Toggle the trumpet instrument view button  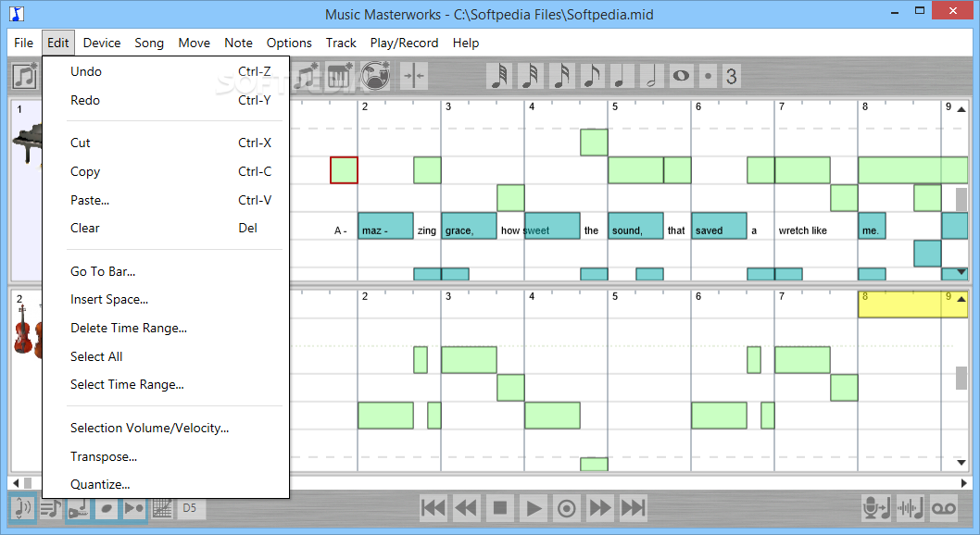(78, 508)
